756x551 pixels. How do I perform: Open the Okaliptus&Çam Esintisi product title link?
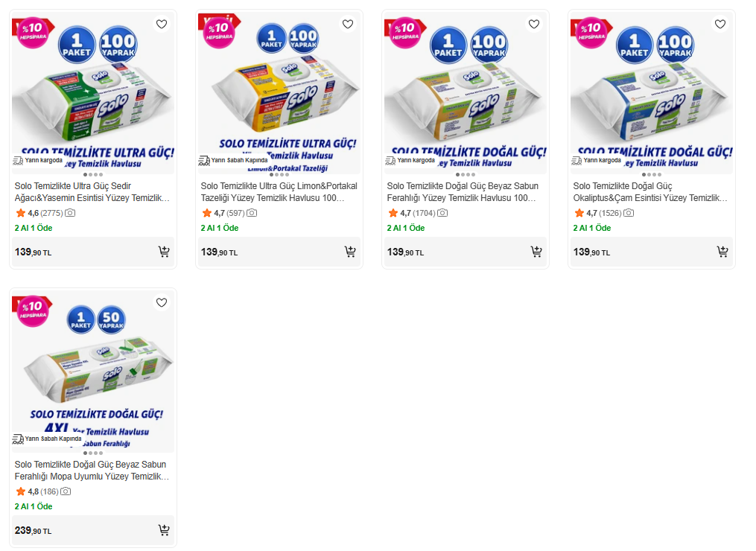click(649, 192)
